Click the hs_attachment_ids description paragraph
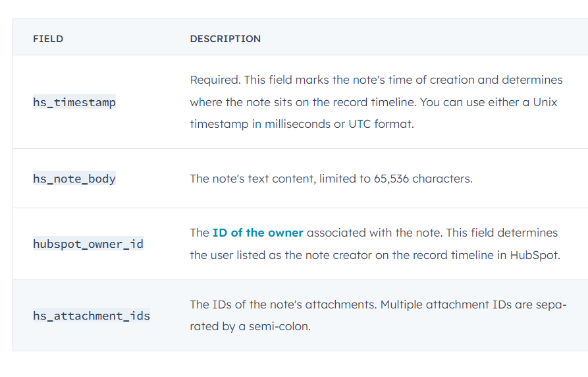 (x=378, y=316)
